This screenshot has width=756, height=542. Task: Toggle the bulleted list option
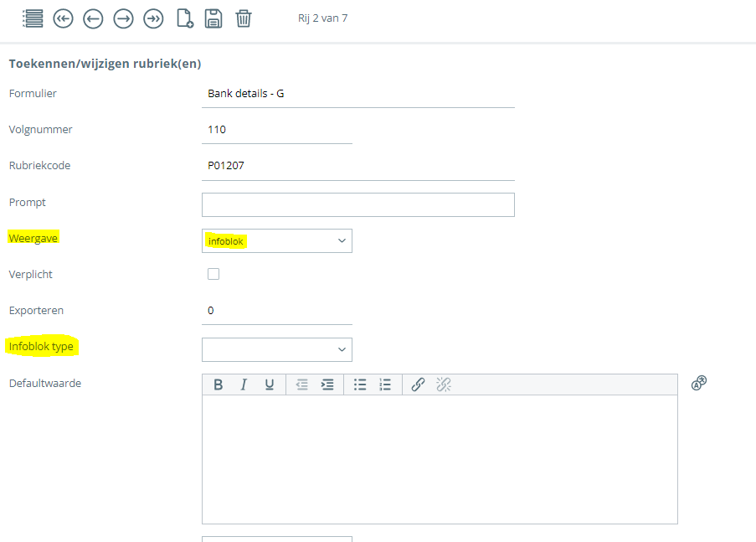360,384
